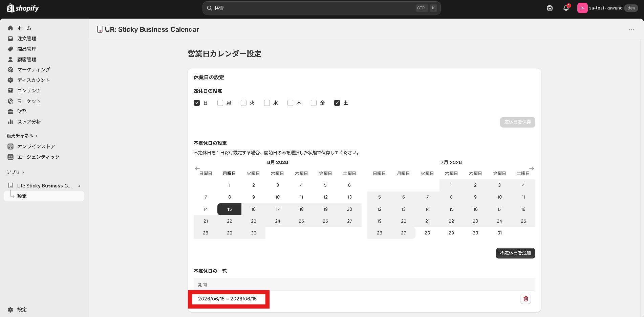Open ホーム in the sidebar
Image resolution: width=644 pixels, height=317 pixels.
coord(44,28)
